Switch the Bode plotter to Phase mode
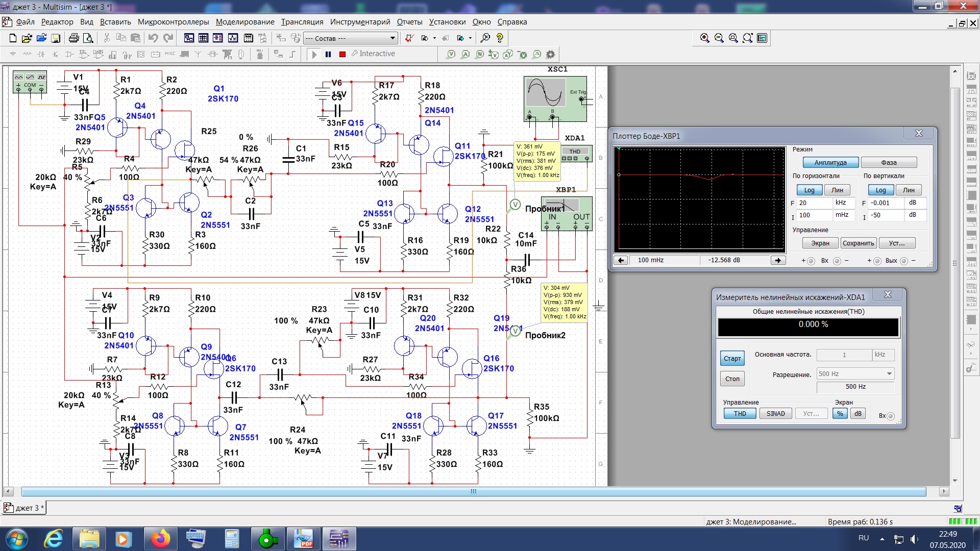 click(x=888, y=163)
